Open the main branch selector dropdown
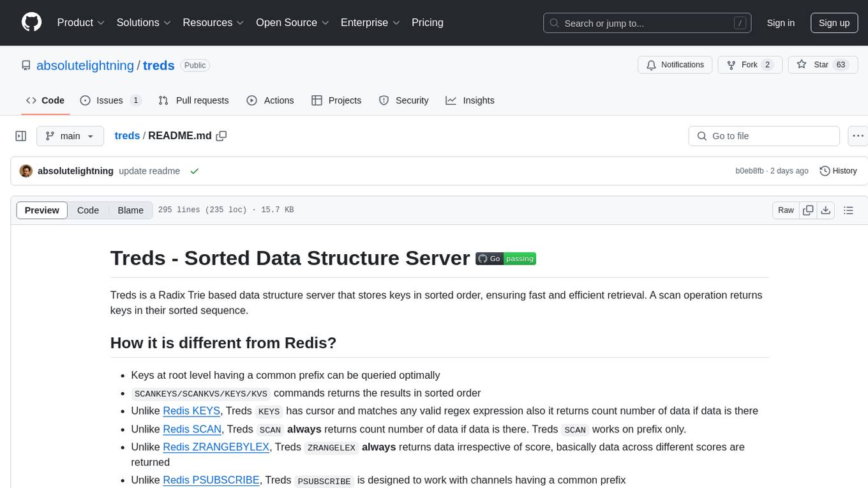The width and height of the screenshot is (868, 488). 70,136
